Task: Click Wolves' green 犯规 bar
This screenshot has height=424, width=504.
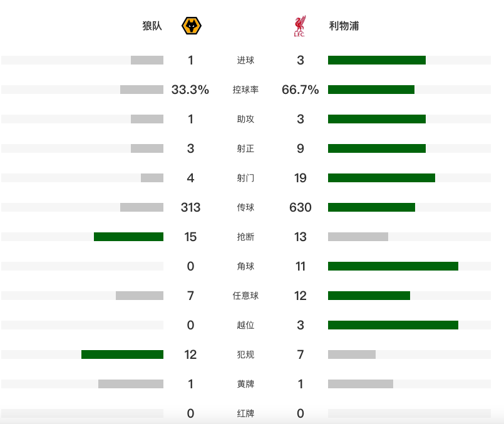Action: [122, 354]
